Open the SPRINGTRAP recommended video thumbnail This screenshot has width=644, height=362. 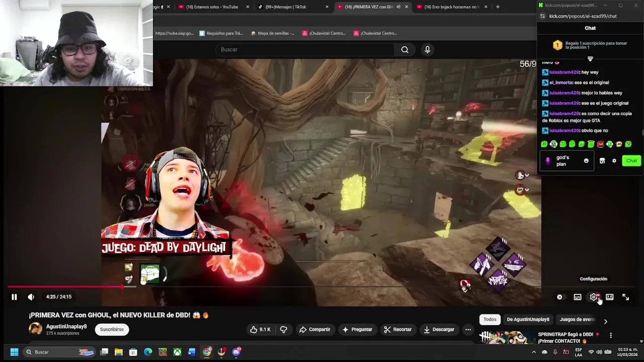pyautogui.click(x=507, y=337)
